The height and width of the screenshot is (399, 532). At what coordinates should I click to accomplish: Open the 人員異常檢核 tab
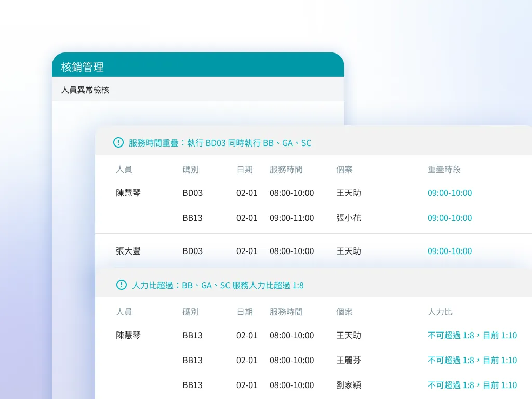pos(85,90)
